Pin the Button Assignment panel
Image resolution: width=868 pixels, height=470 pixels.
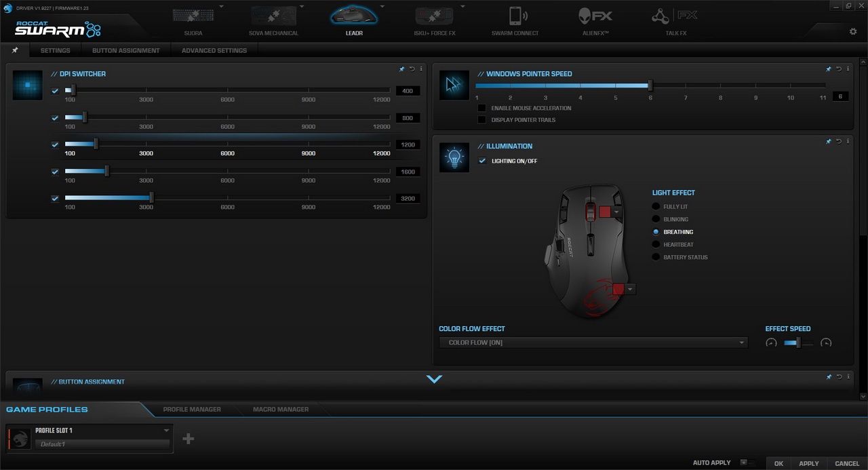click(829, 376)
